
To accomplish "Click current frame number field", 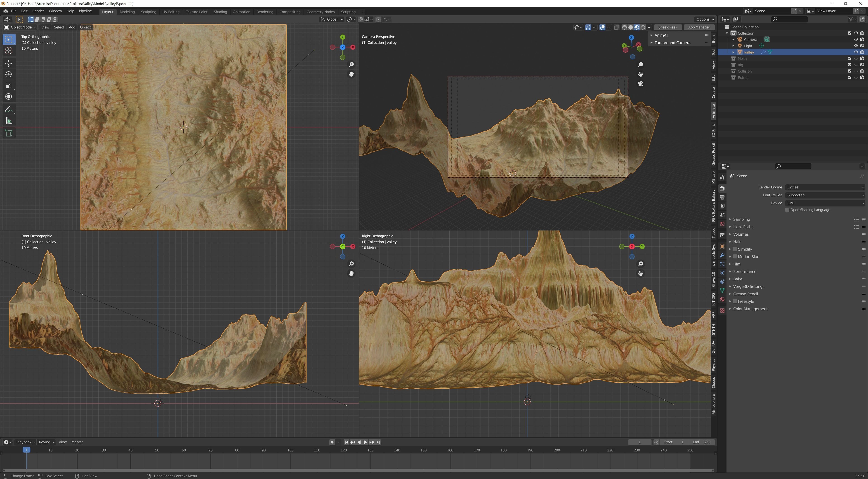I will tap(639, 442).
